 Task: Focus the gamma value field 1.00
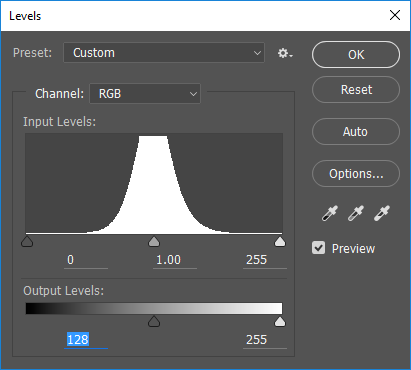175,260
